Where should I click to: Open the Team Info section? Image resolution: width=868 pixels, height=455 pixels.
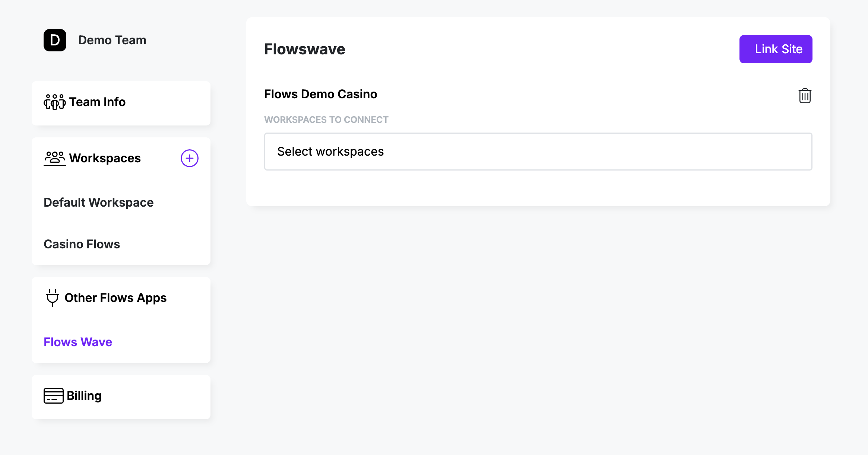98,102
